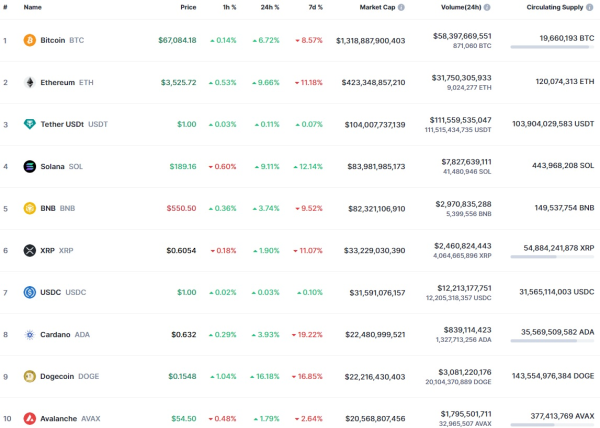600x428 pixels.
Task: Click the Market Cap info icon
Action: pos(401,7)
